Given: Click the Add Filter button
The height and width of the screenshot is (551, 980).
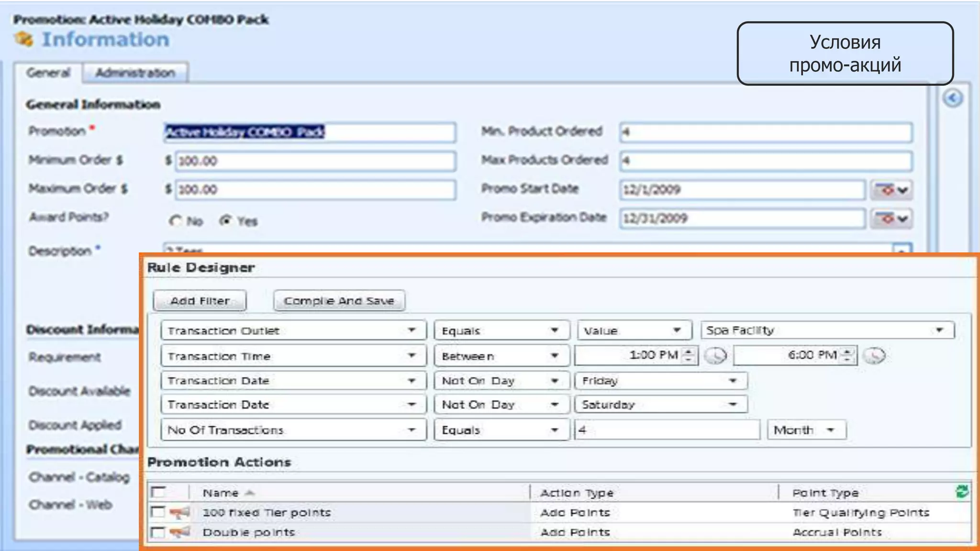Looking at the screenshot, I should 200,301.
